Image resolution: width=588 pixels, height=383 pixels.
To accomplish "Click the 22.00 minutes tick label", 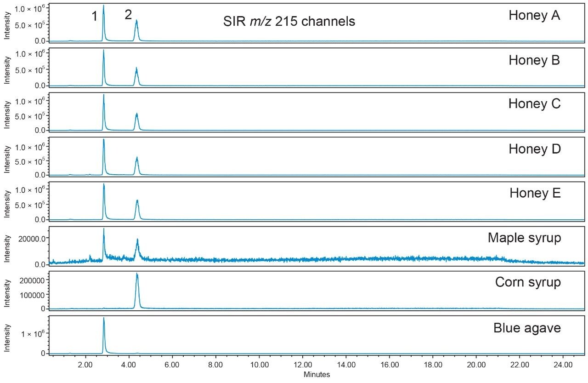I will click(520, 365).
